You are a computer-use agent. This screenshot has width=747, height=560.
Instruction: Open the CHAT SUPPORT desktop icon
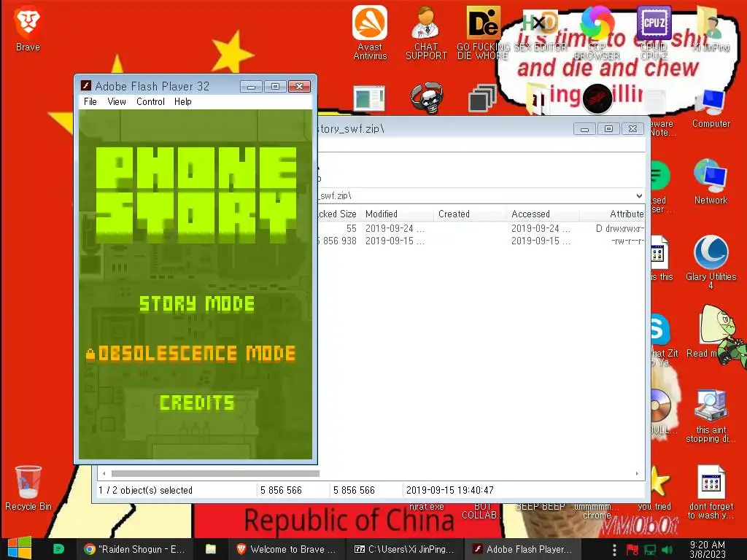tap(426, 32)
